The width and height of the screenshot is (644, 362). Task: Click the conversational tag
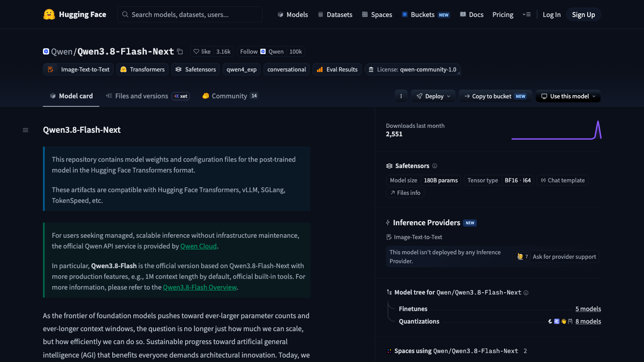[x=287, y=69]
